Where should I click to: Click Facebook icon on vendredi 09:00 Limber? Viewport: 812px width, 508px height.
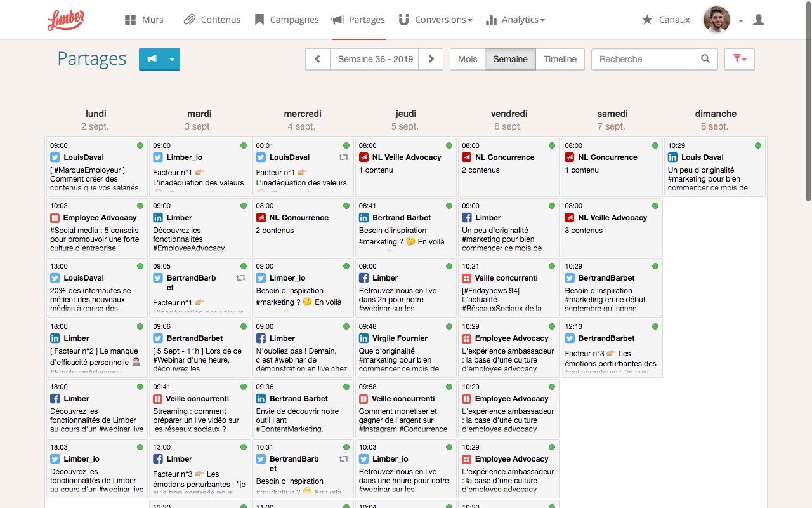pyautogui.click(x=466, y=218)
